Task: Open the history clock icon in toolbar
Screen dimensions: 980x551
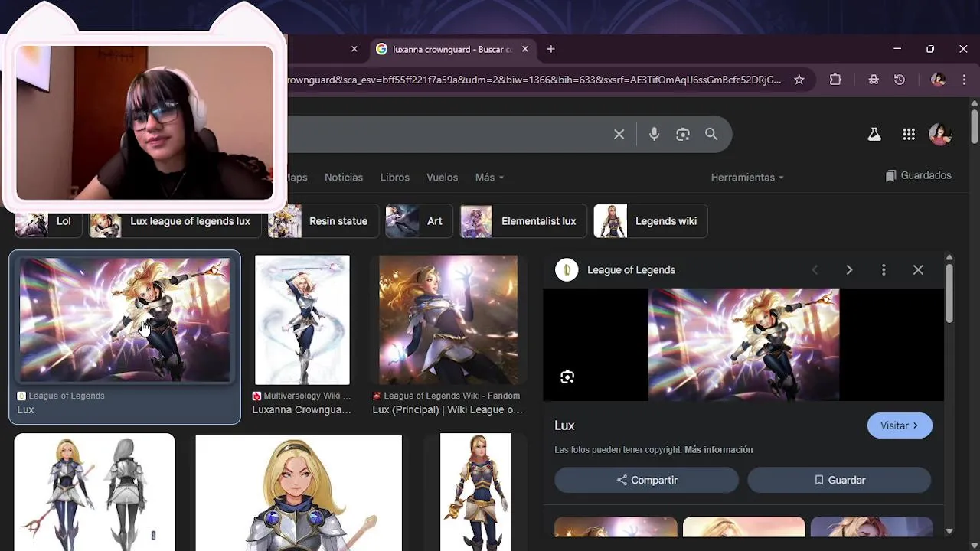Action: click(900, 80)
